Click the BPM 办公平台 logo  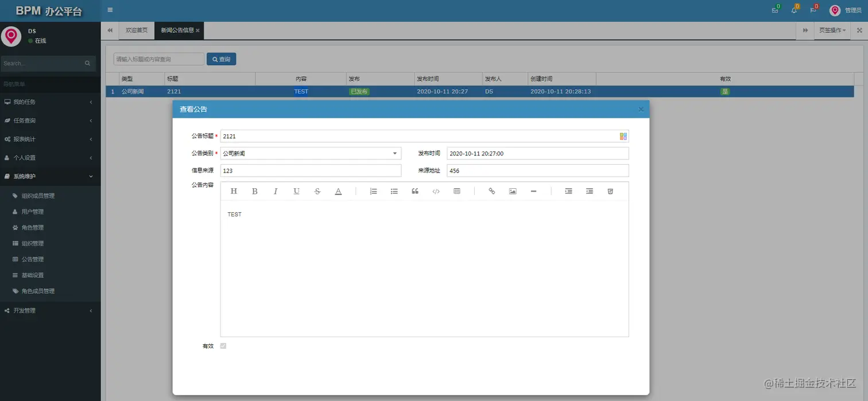(50, 11)
